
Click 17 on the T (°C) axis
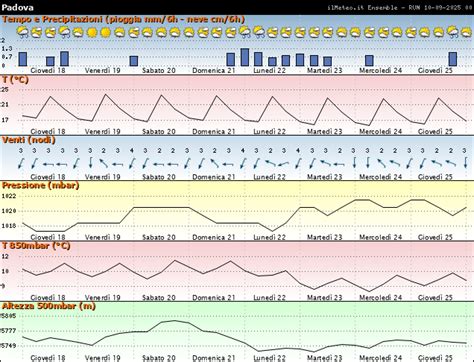click(5, 120)
